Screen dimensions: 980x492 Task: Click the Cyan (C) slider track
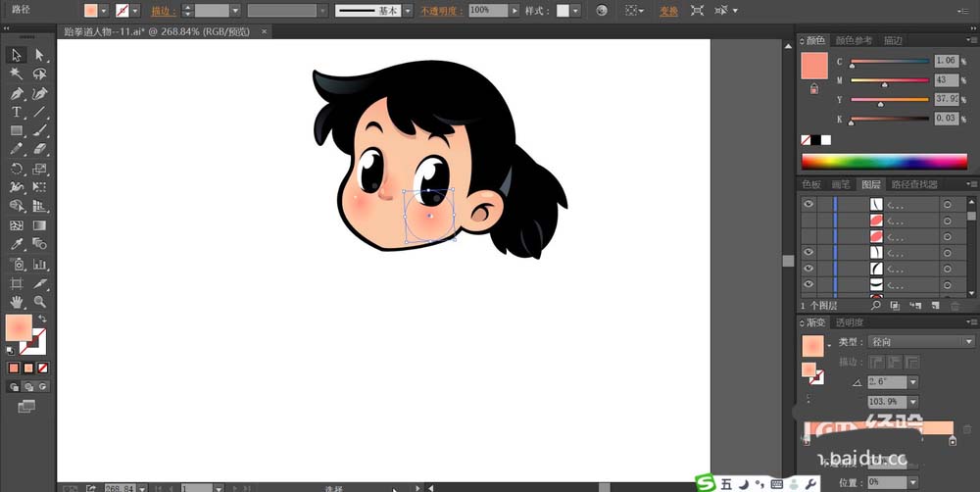tap(890, 61)
